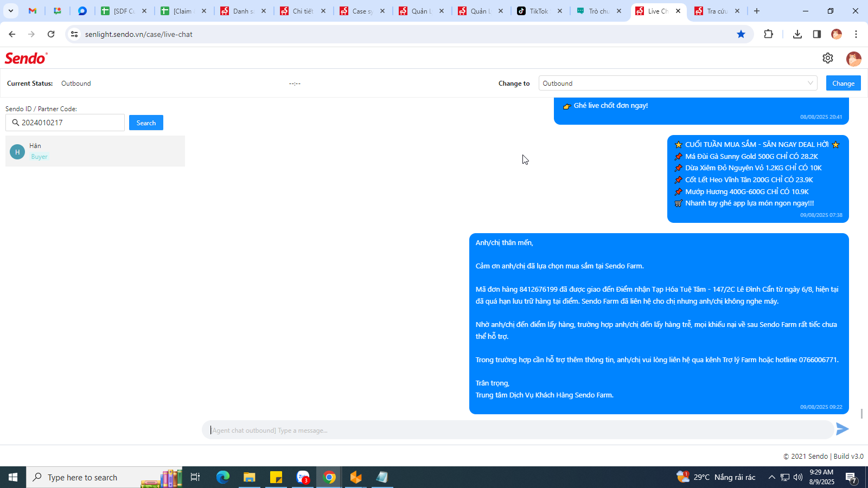
Task: View site information icon in the address bar
Action: tap(74, 34)
